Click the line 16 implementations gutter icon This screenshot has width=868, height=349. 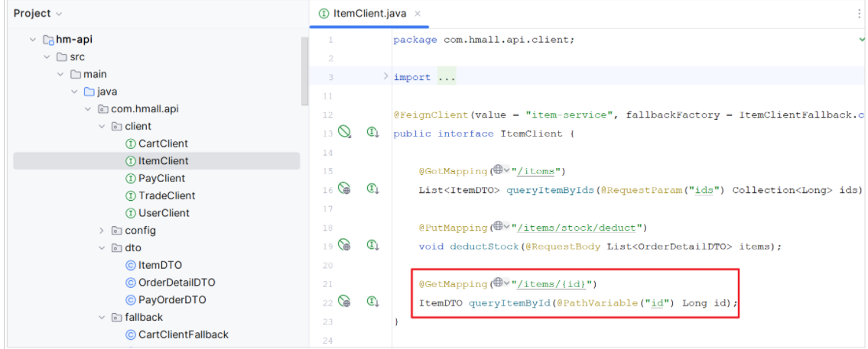[373, 189]
